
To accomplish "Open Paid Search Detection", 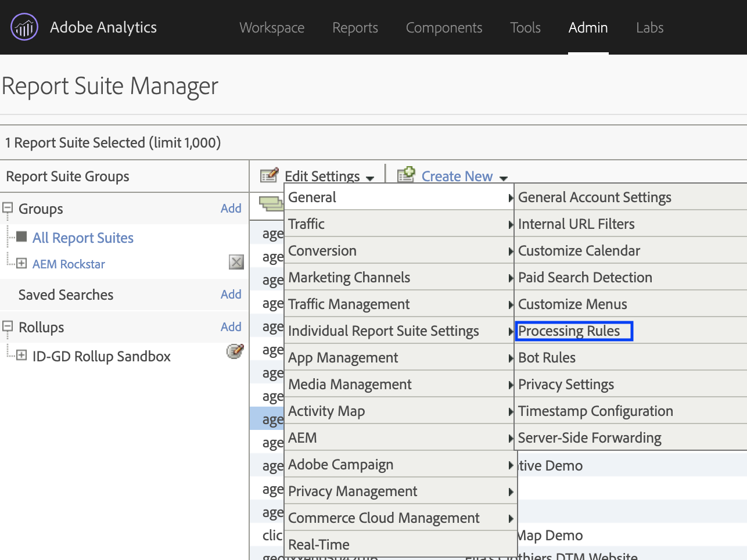I will tap(631, 277).
